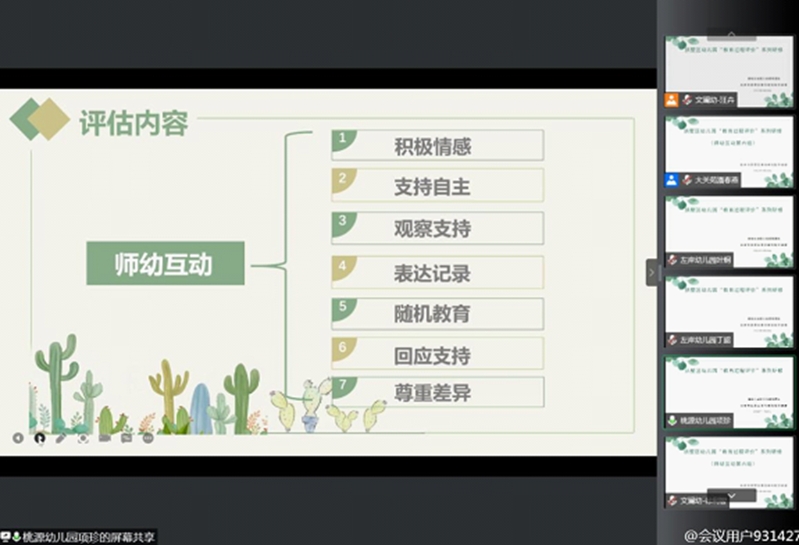Click the next slide play button
Screen dimensions: 799x545
coord(39,437)
